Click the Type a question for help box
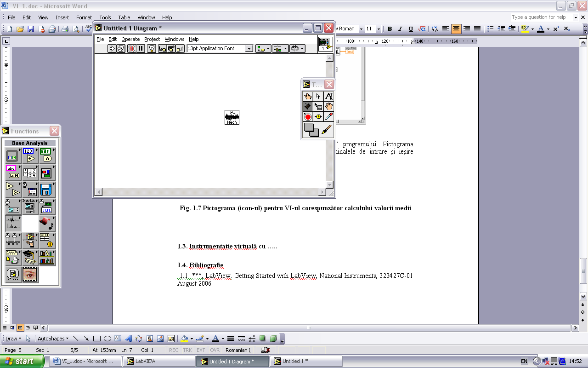Image resolution: width=588 pixels, height=368 pixels. 541,17
